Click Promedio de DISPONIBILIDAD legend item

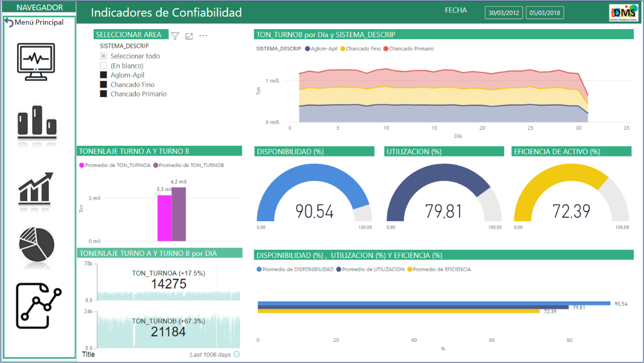[x=295, y=269]
